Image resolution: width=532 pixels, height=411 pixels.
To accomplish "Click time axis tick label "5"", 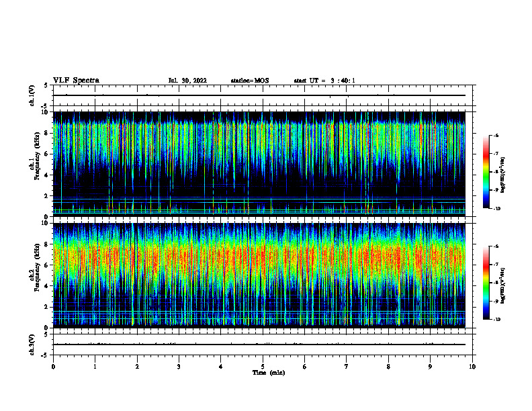I will pos(263,367).
